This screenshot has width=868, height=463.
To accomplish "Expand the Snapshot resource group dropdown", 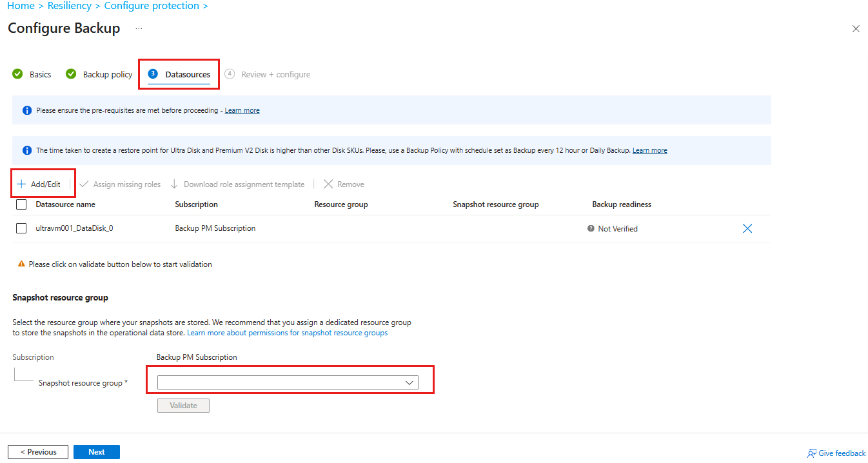I will pos(287,383).
